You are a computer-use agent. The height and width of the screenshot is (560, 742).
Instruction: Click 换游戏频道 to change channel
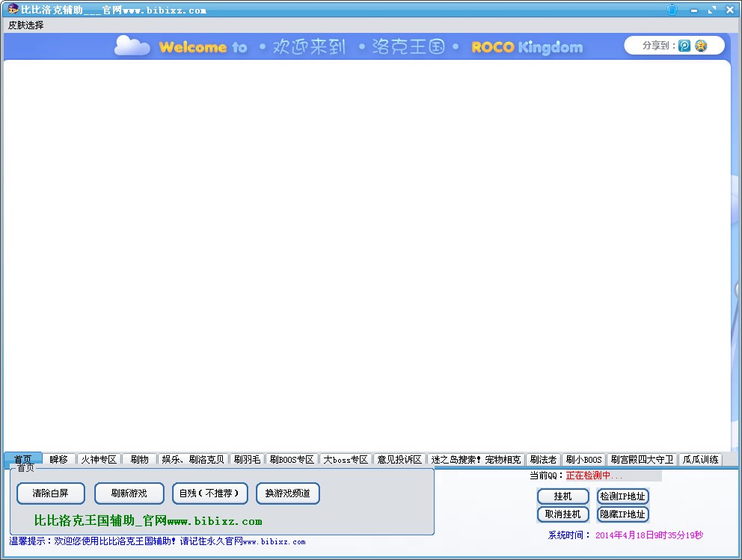(x=288, y=493)
